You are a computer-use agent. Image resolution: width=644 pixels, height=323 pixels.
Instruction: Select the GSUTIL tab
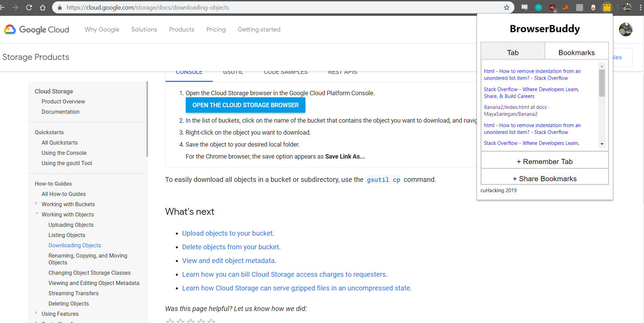[x=233, y=73]
